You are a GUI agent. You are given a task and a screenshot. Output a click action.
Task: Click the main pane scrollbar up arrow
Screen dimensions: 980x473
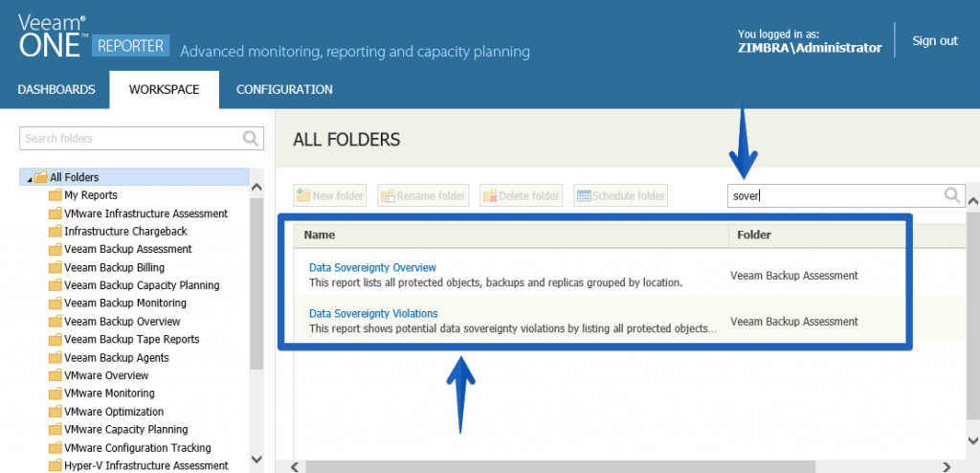click(x=972, y=201)
